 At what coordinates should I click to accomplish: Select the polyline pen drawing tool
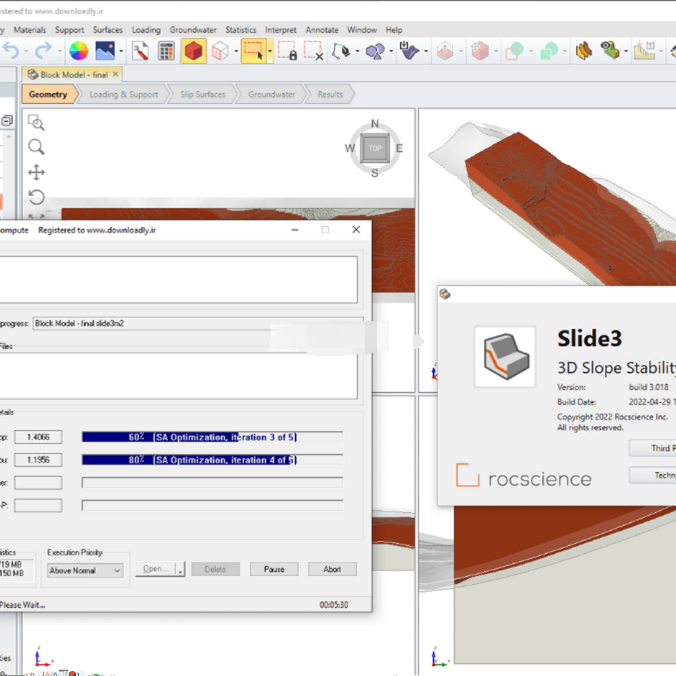coord(341,51)
